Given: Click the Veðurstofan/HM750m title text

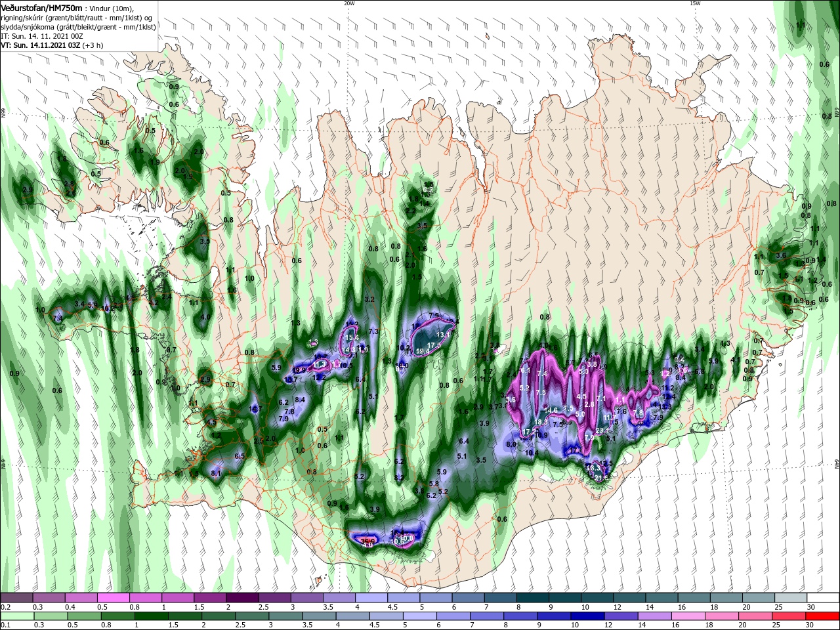Looking at the screenshot, I should pos(41,8).
